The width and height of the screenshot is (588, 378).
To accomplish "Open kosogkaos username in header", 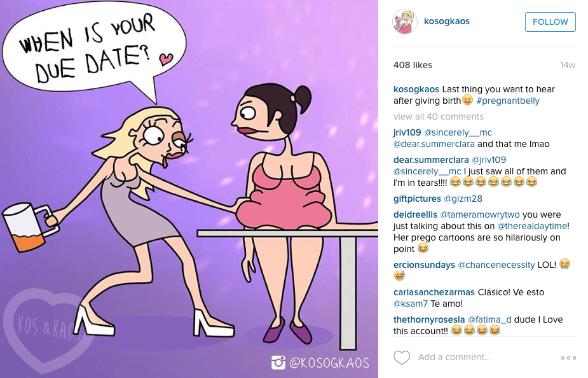I will 447,22.
